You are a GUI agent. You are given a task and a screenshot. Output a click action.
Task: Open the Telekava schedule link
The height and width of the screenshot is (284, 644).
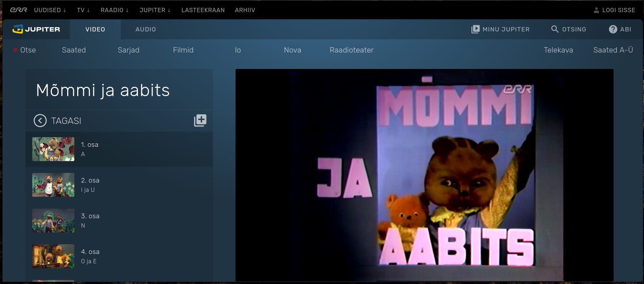[x=559, y=50]
